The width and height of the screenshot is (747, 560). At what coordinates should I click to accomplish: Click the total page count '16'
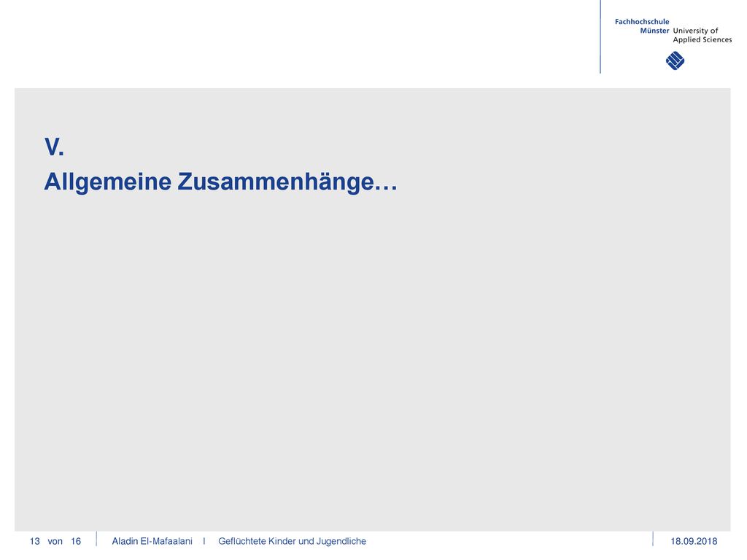(76, 542)
